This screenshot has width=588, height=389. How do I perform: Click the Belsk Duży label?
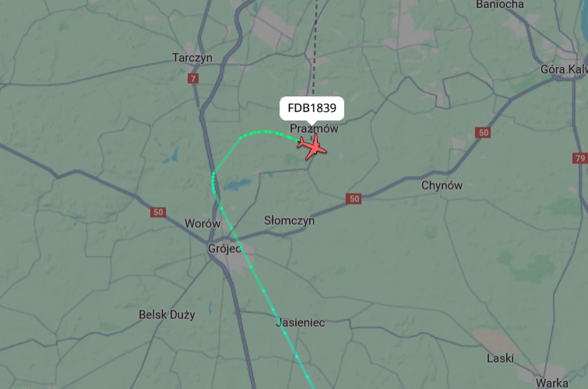pos(167,315)
